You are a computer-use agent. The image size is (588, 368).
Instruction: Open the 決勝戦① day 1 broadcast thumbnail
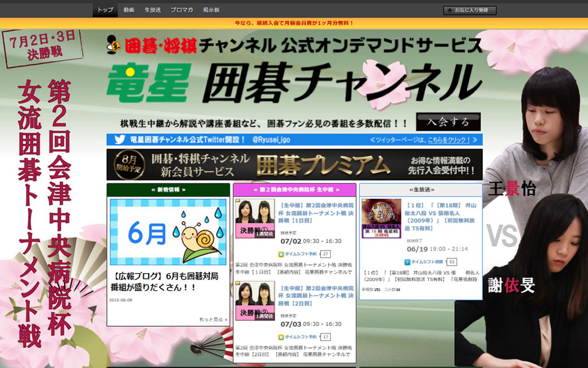click(x=255, y=219)
